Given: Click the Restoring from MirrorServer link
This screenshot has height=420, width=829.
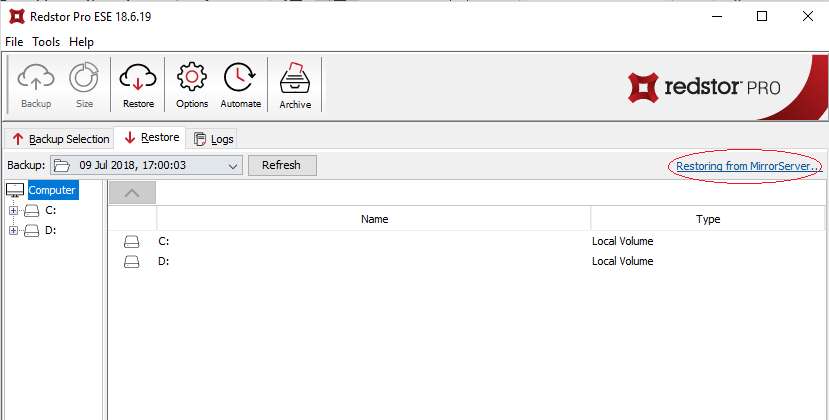Looking at the screenshot, I should pyautogui.click(x=748, y=166).
